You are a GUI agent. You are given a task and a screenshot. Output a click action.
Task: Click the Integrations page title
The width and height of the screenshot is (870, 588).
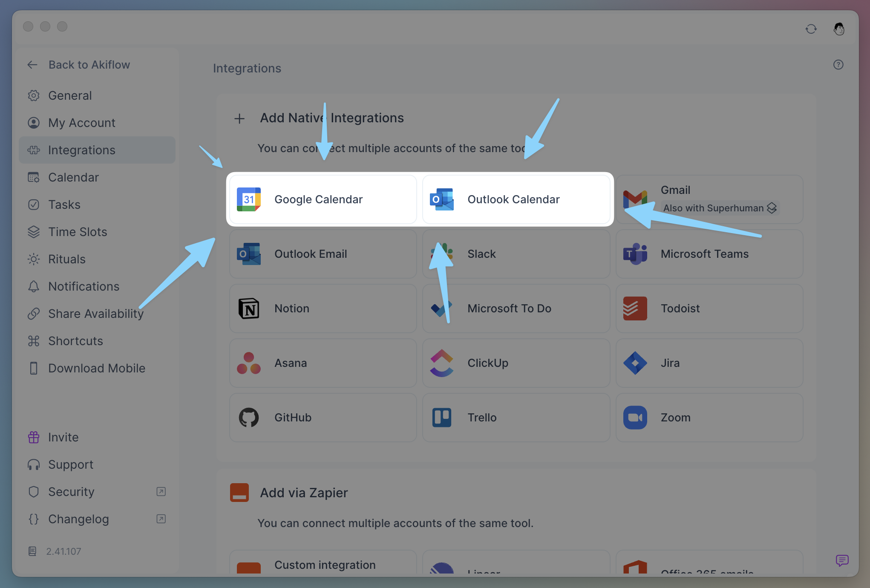247,68
